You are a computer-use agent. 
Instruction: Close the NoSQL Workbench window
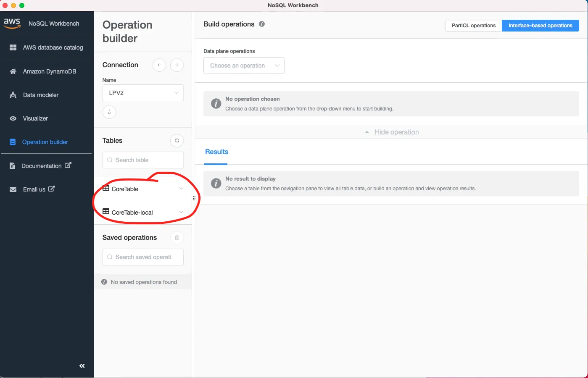point(5,5)
